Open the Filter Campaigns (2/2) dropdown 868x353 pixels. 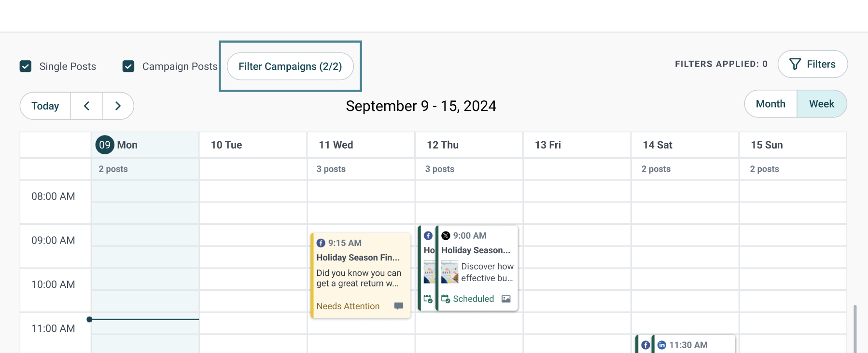pyautogui.click(x=290, y=66)
